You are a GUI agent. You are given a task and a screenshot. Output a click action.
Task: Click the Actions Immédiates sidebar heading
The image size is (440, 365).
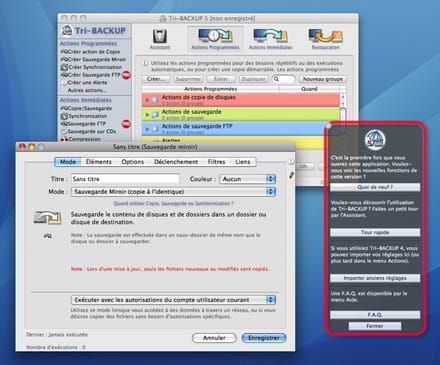(86, 100)
